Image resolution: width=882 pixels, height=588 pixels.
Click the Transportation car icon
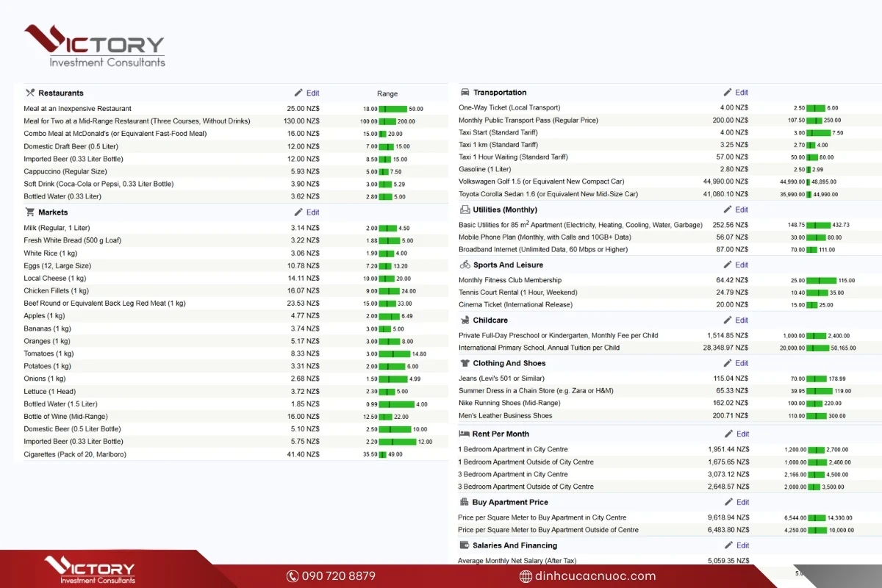point(465,93)
